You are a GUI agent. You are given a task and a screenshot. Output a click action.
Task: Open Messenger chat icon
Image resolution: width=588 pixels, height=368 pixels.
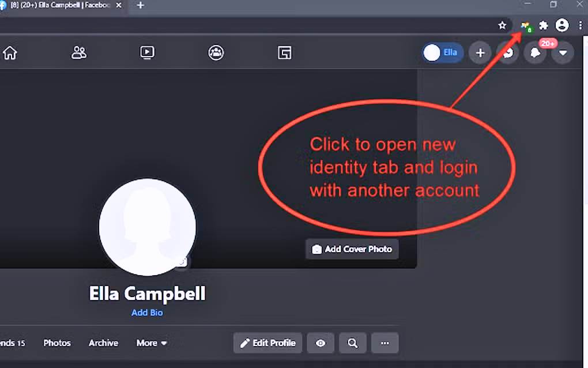[508, 53]
